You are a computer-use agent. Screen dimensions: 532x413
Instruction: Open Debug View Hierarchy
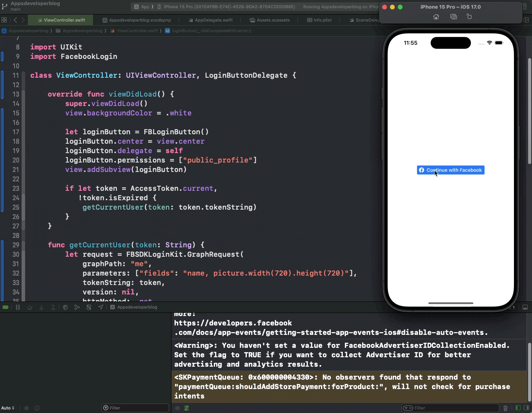point(65,307)
